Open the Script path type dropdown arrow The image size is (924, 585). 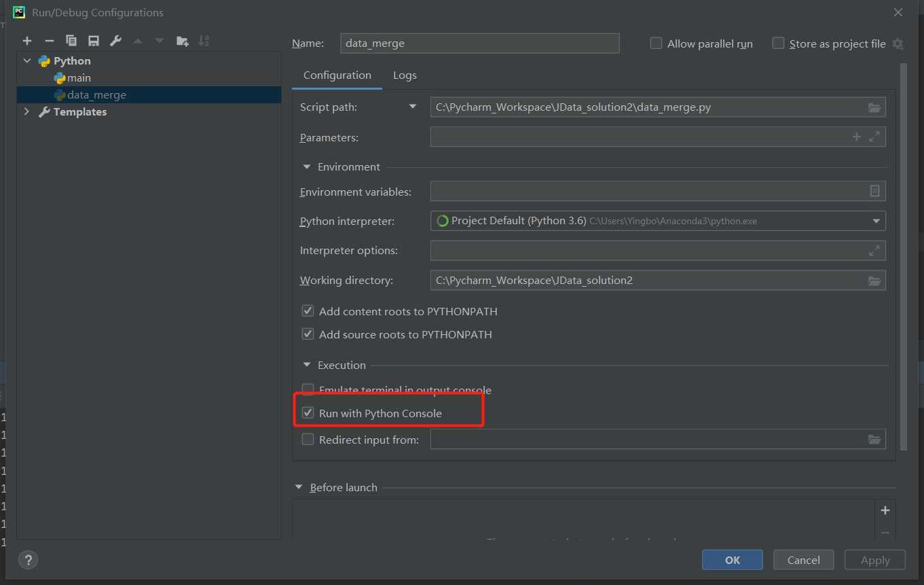[x=412, y=107]
